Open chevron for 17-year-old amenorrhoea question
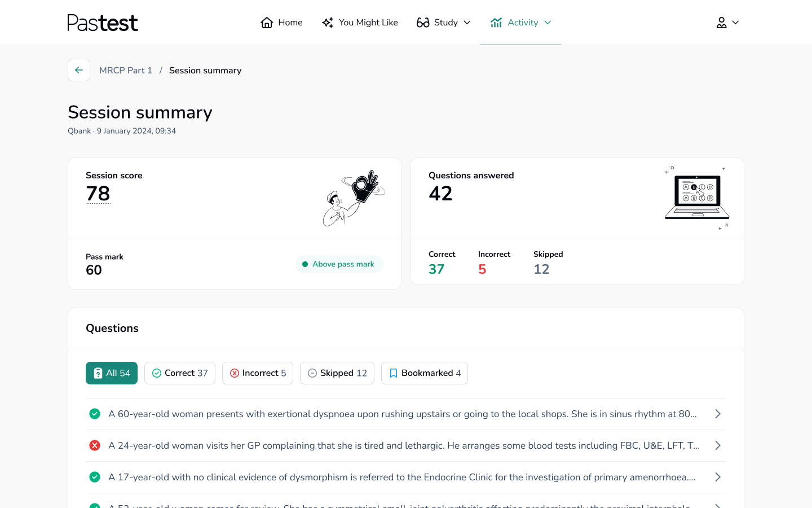This screenshot has width=812, height=508. [718, 477]
